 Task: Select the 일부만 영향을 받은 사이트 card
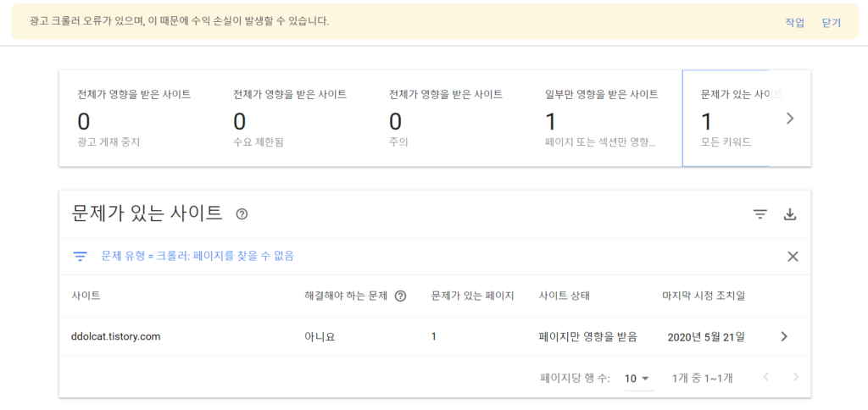[603, 119]
